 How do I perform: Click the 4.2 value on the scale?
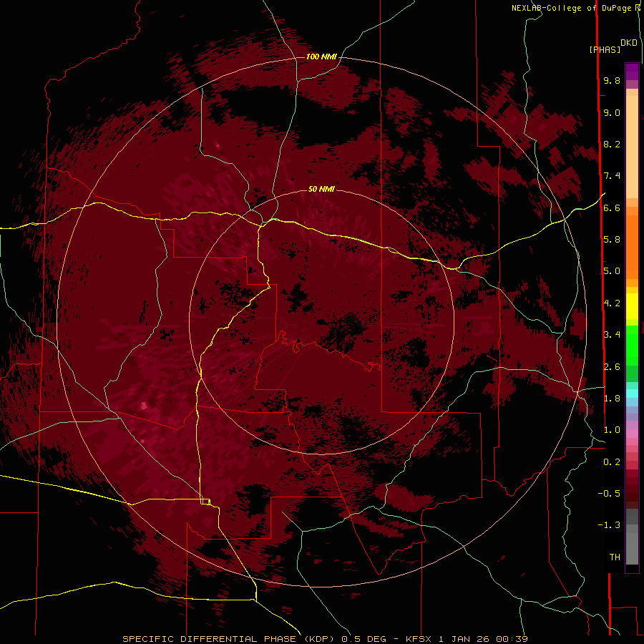coord(612,303)
